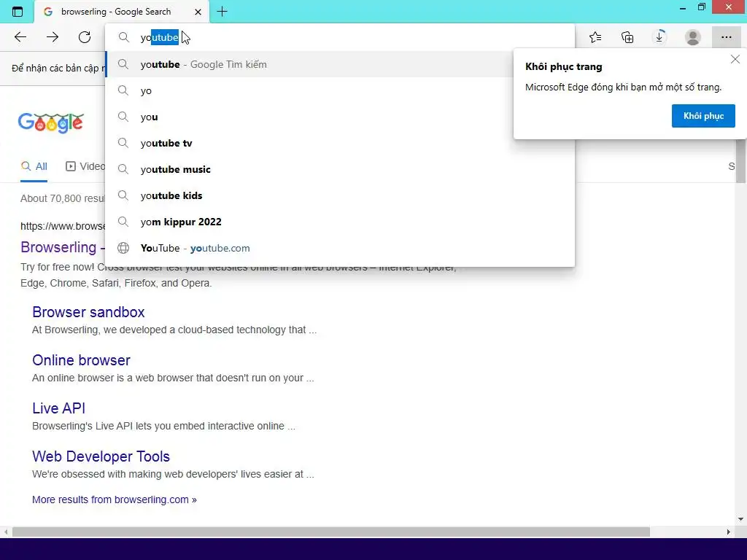Click the globe icon beside YouTube suggestion
The image size is (747, 560).
click(123, 248)
